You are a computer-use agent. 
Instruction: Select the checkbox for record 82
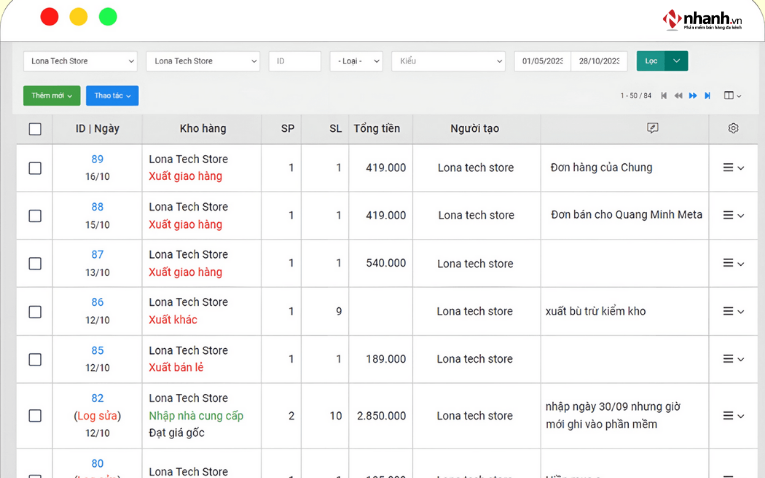(x=35, y=416)
